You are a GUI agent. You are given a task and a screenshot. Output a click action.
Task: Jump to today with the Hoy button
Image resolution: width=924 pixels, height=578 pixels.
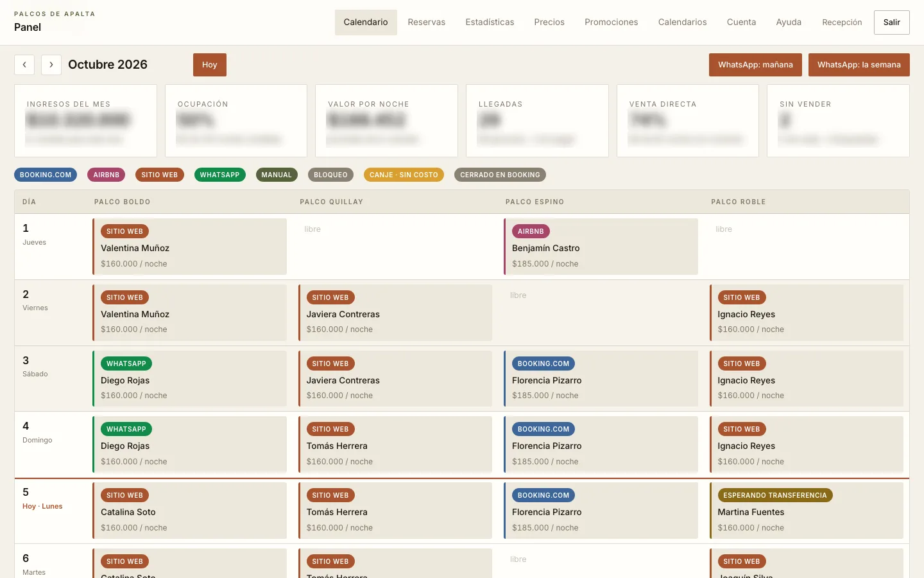point(210,65)
